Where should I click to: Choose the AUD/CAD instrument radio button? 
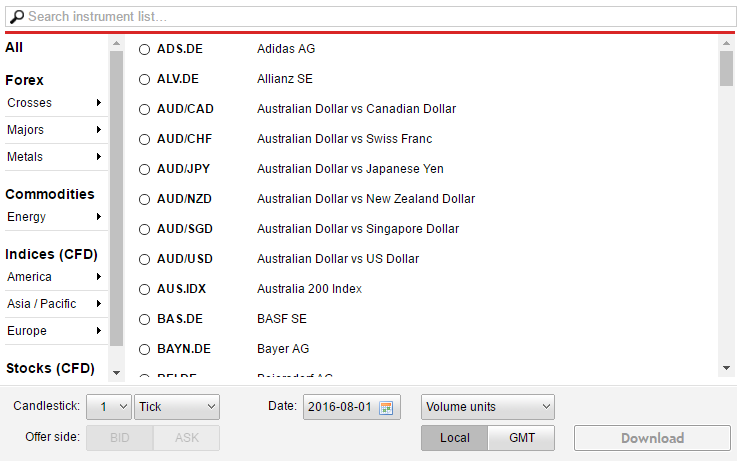click(144, 109)
